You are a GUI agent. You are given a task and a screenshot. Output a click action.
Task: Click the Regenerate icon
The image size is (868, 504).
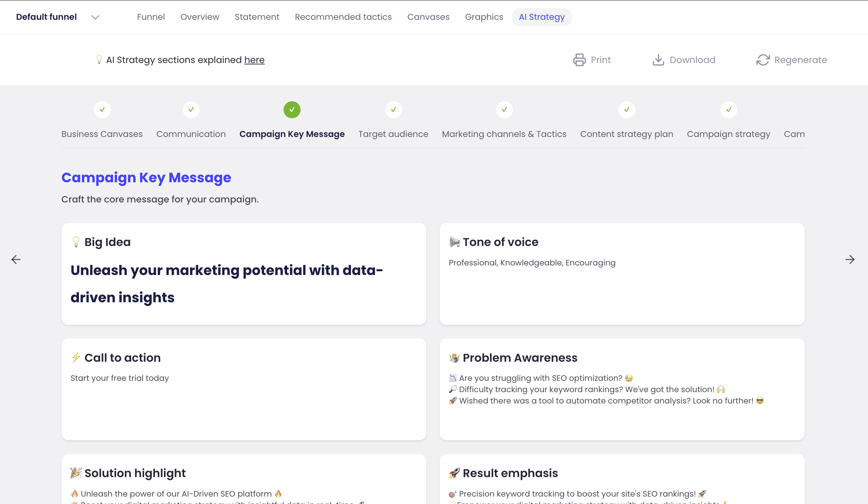click(x=763, y=60)
